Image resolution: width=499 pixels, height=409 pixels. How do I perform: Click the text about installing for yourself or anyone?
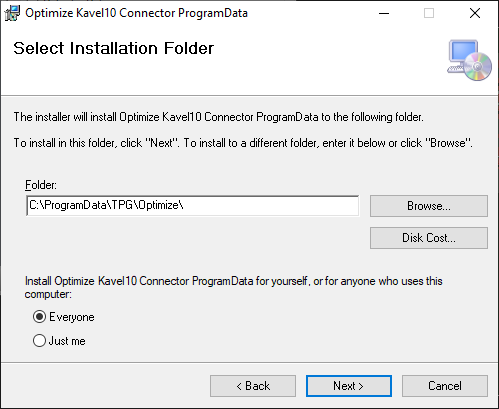(233, 287)
